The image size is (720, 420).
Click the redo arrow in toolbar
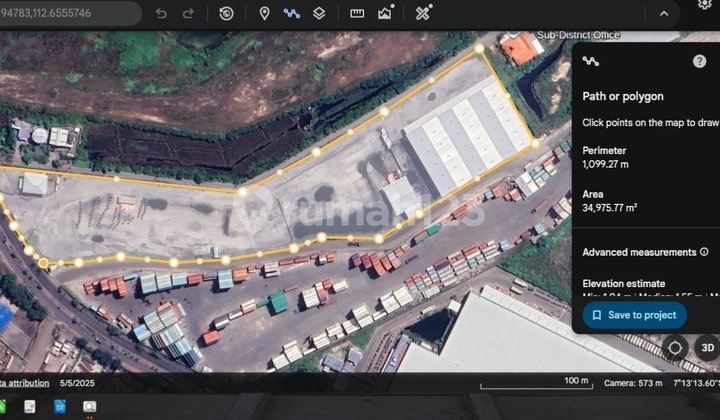coord(188,13)
